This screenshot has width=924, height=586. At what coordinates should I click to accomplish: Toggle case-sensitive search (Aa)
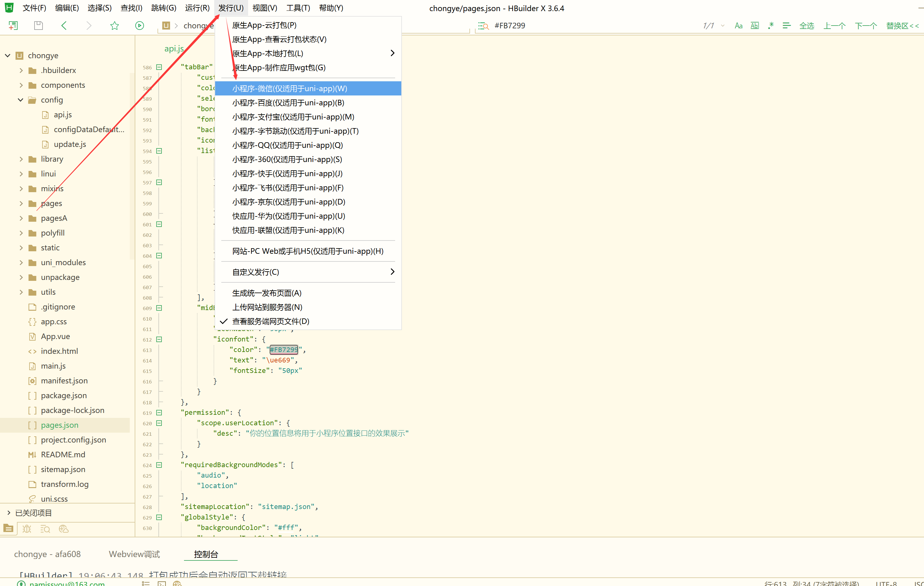pos(738,26)
